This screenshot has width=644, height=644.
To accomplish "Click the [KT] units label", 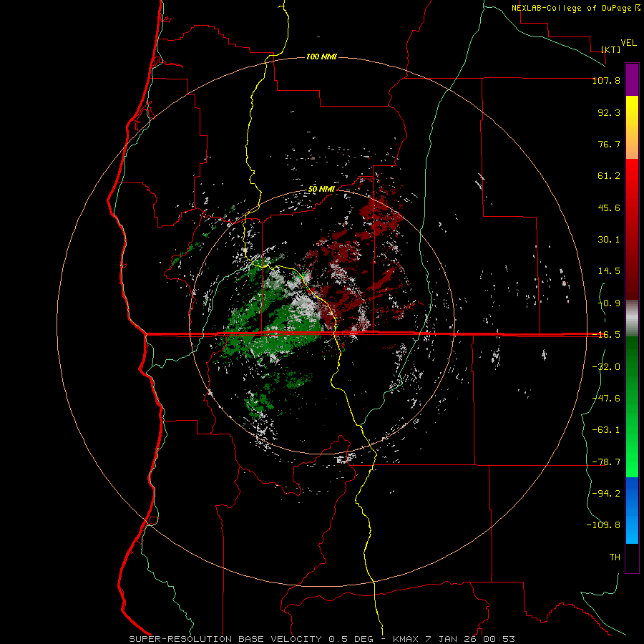I will pyautogui.click(x=611, y=49).
